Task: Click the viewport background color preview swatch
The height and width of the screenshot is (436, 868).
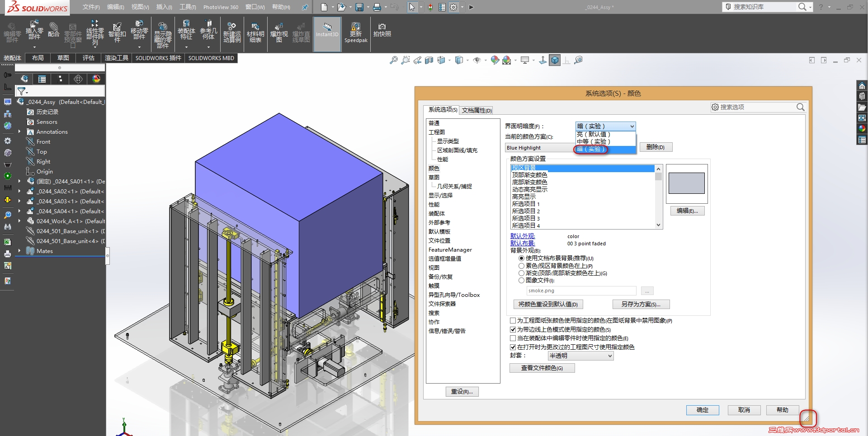Action: tap(686, 183)
